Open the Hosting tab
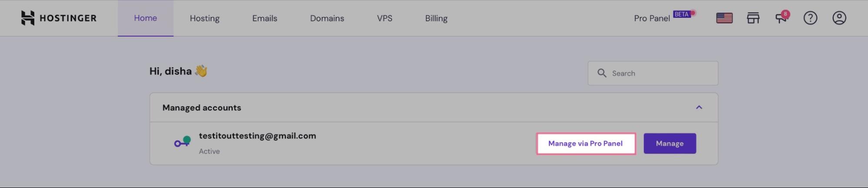The image size is (868, 188). (x=205, y=18)
